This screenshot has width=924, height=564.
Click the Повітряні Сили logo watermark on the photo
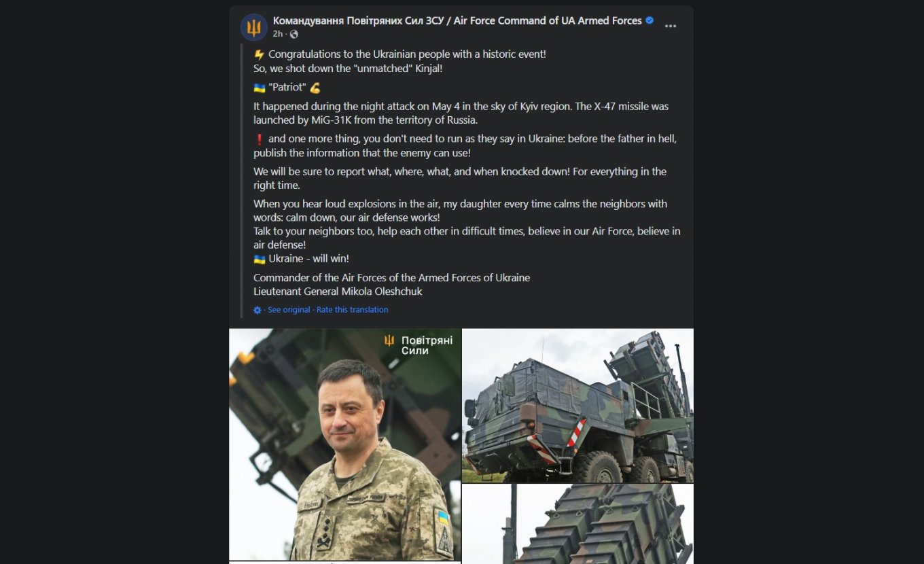point(418,345)
